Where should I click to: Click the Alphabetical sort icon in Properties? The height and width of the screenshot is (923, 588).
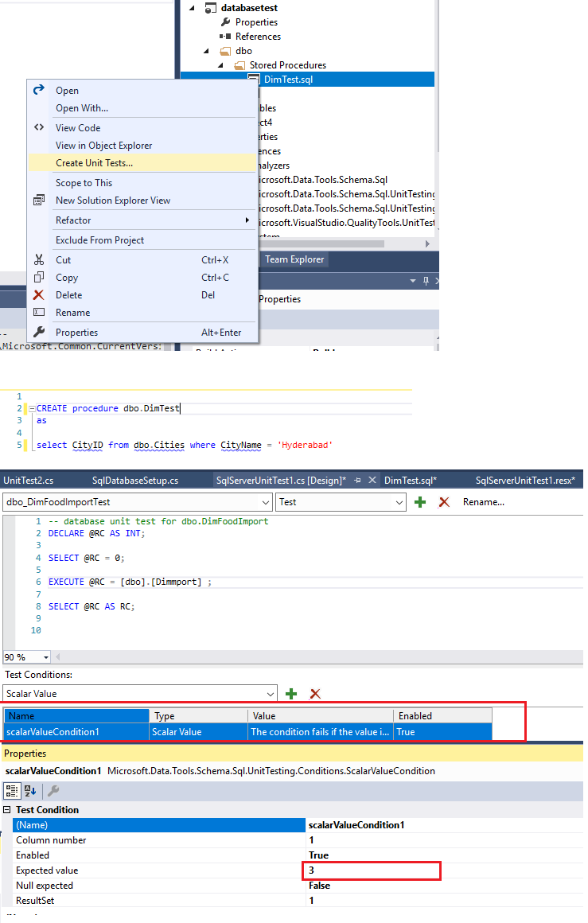pos(30,791)
